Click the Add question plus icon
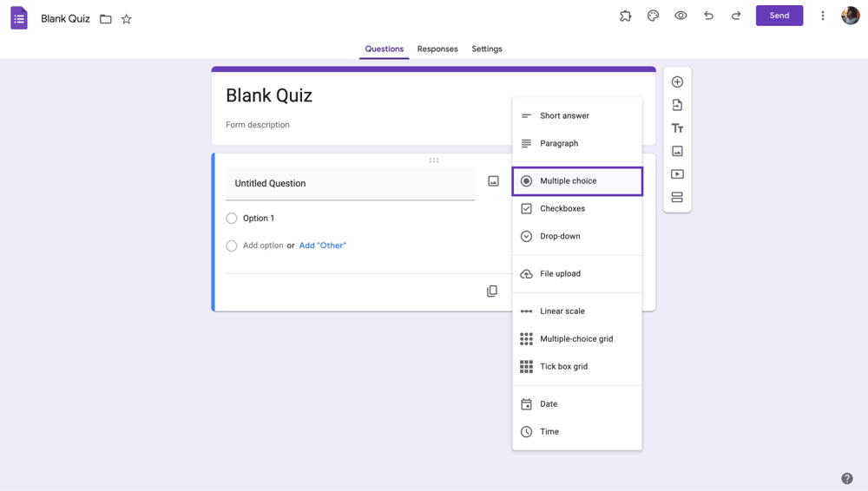The height and width of the screenshot is (491, 868). (x=677, y=82)
